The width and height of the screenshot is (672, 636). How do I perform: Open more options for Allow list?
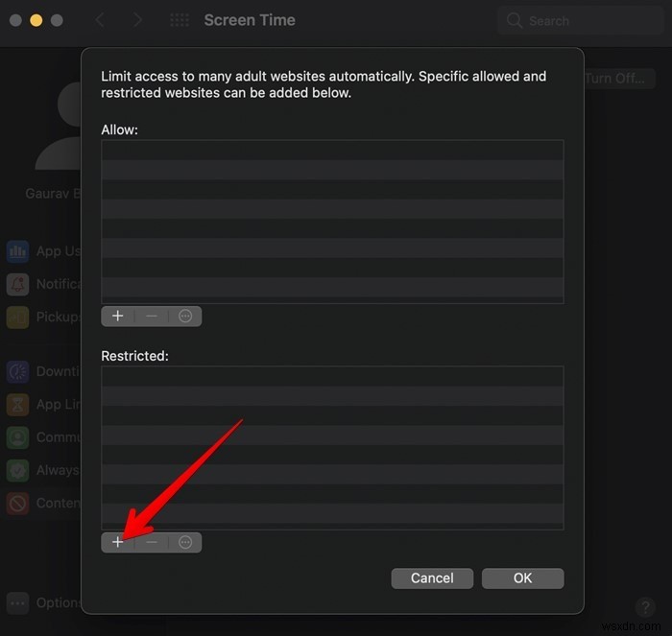[x=185, y=316]
